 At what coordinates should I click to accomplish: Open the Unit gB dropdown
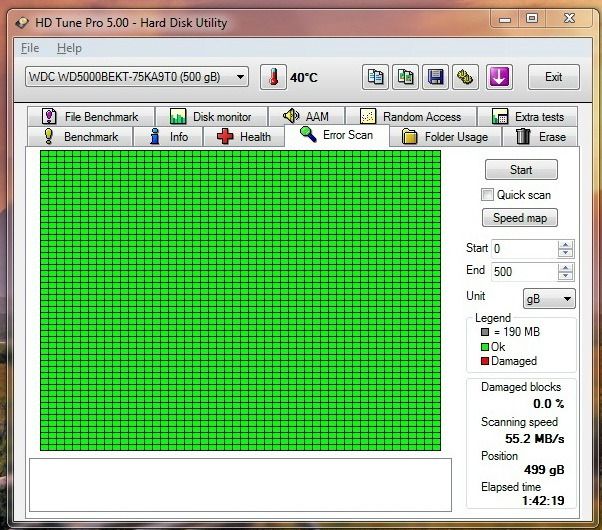click(x=549, y=299)
